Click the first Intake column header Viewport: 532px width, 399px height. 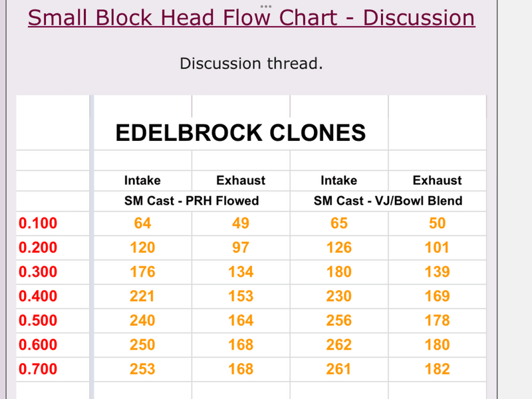click(142, 180)
